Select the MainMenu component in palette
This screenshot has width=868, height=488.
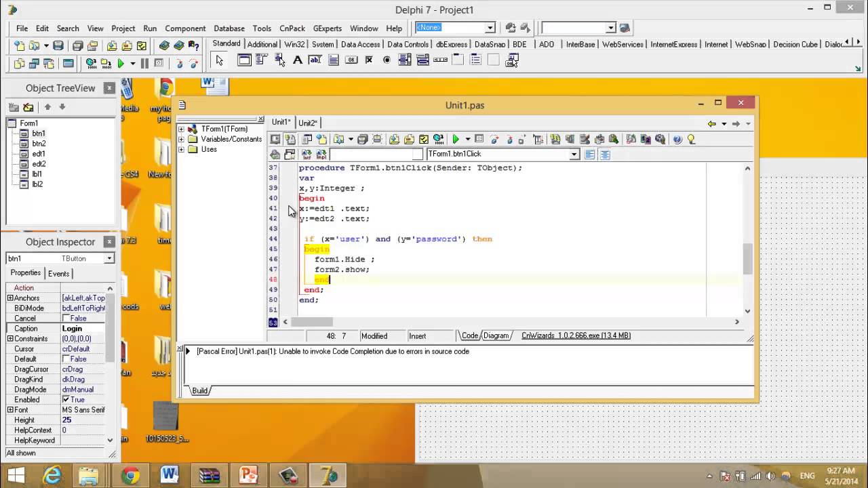[262, 60]
